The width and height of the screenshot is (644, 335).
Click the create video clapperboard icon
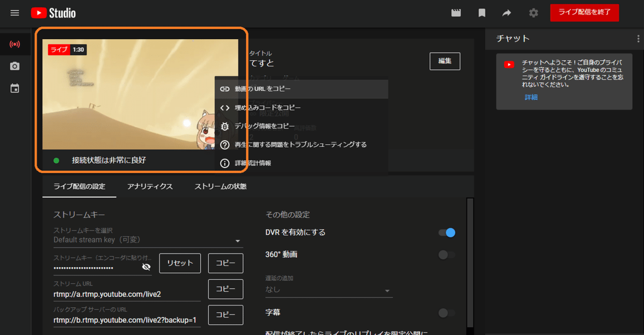tap(456, 12)
